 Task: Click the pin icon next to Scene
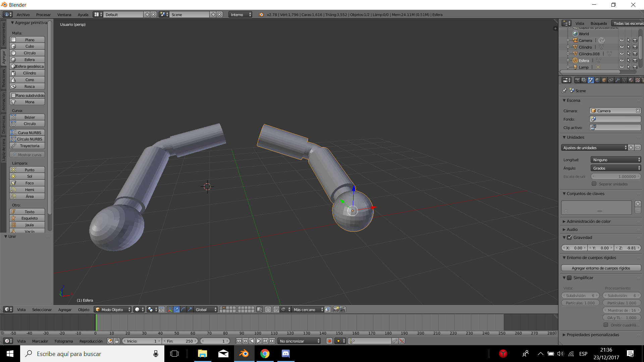pyautogui.click(x=564, y=90)
